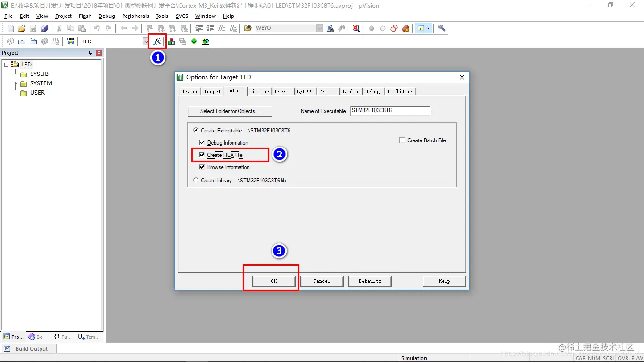Open the Flash menu
644x362 pixels.
(x=85, y=16)
